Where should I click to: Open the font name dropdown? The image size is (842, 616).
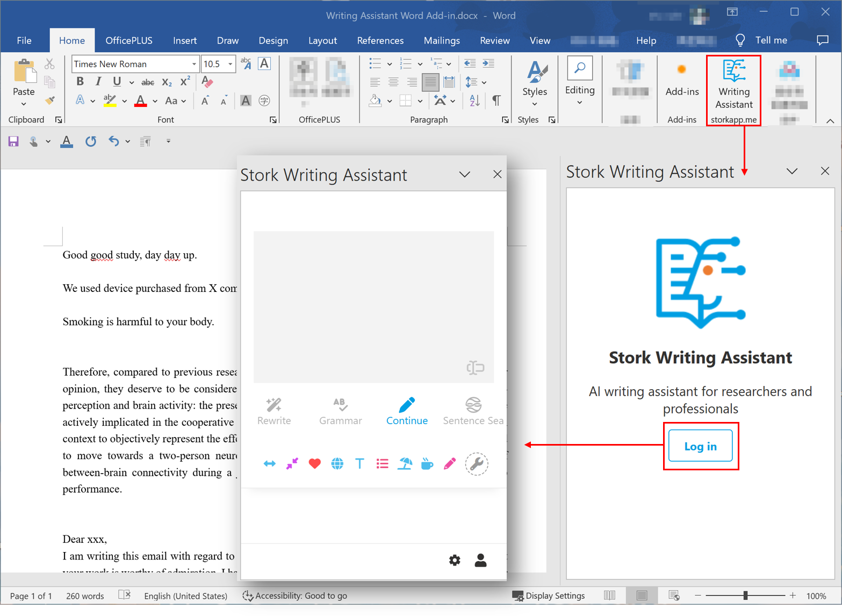tap(194, 64)
